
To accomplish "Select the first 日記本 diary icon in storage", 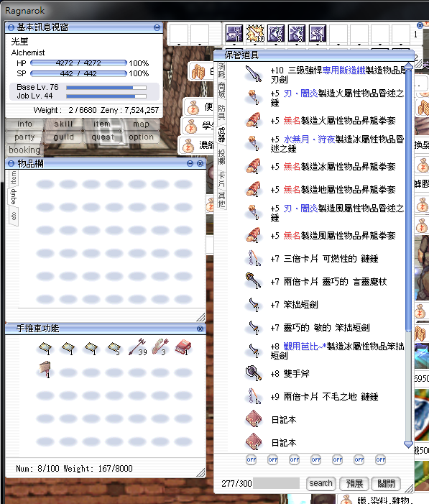I will (253, 419).
